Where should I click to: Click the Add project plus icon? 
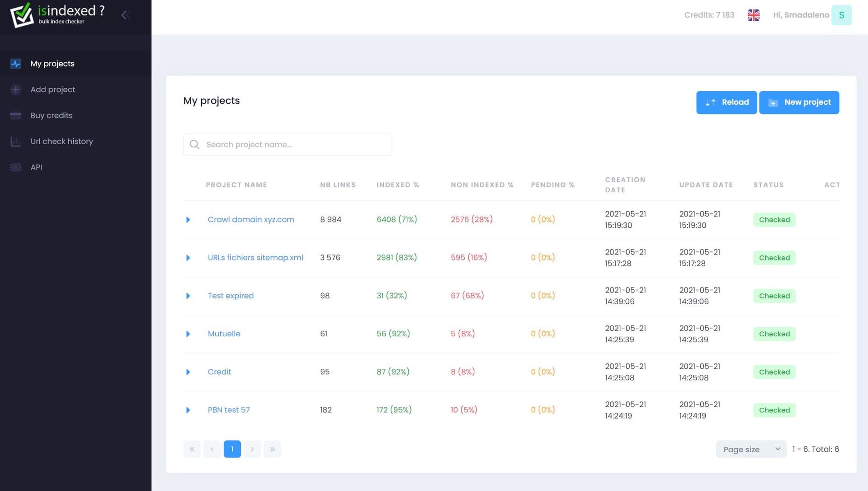[16, 90]
